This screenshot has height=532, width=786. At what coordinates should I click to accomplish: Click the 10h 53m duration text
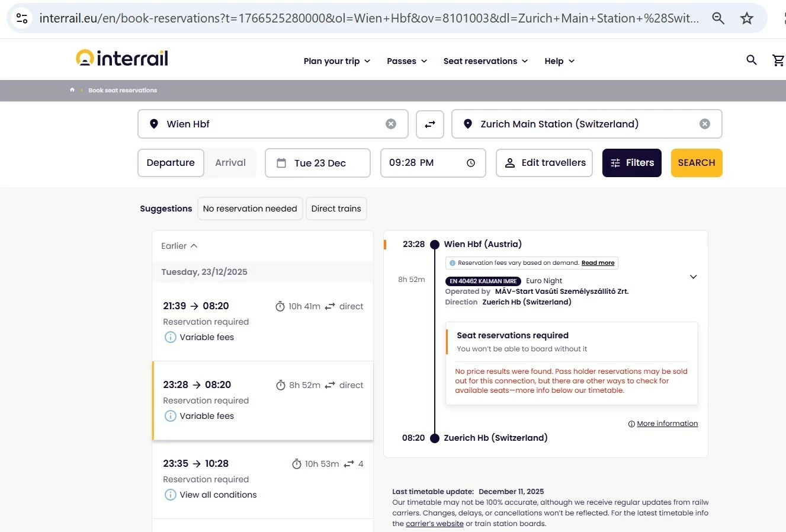click(x=322, y=464)
